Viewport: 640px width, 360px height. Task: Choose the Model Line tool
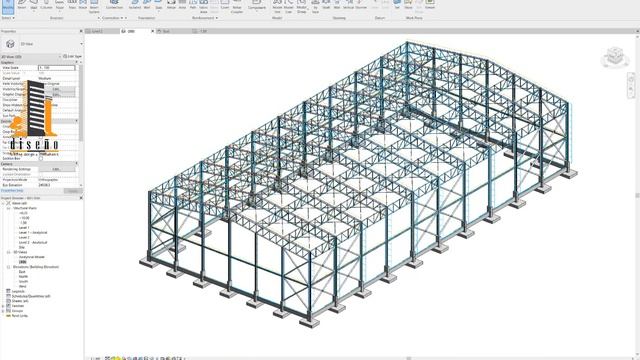point(289,6)
